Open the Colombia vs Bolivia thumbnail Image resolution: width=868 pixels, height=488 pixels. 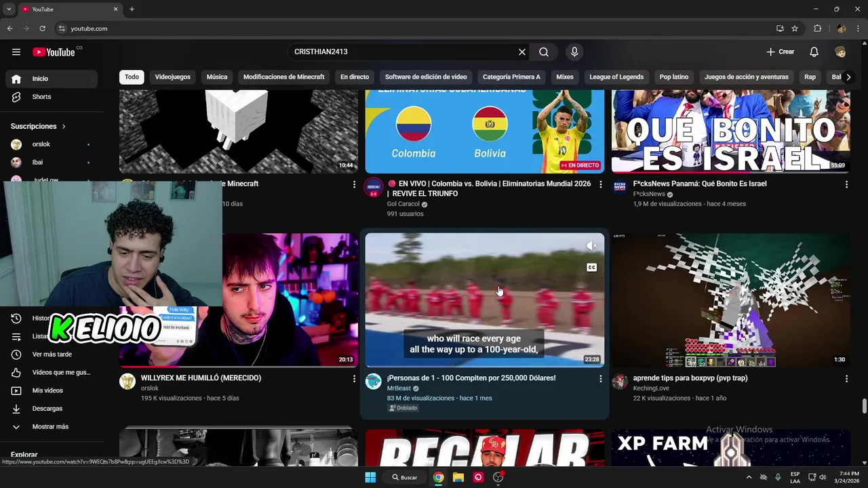pyautogui.click(x=485, y=131)
